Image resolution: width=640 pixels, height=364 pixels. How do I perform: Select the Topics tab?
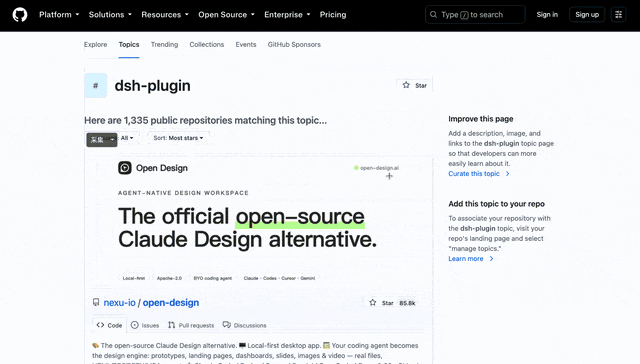[x=129, y=44]
